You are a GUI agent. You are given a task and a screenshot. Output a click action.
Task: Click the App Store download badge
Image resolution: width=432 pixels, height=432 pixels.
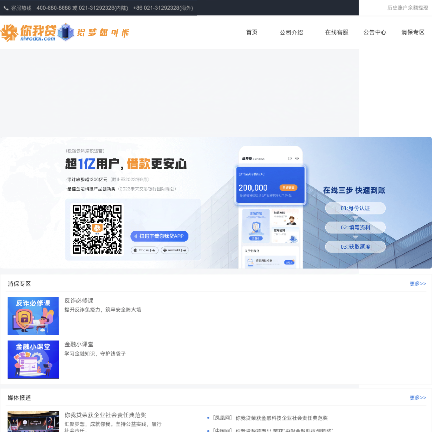tap(145, 250)
